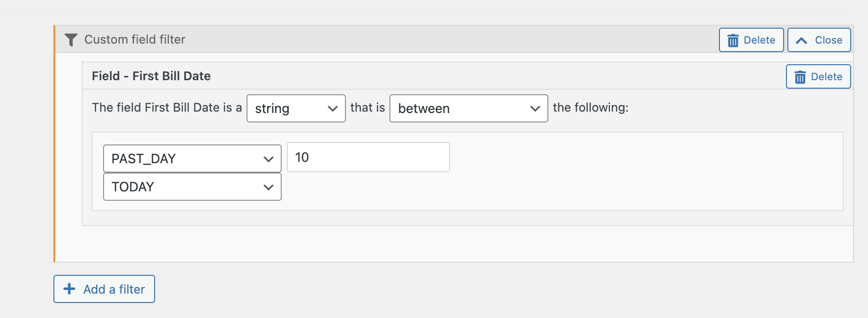Click the plus icon in Add a filter

click(x=69, y=289)
